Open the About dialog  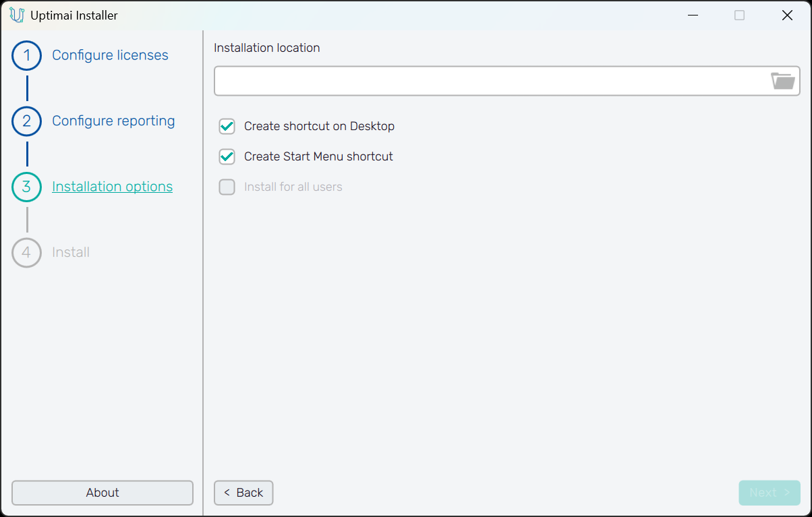pos(103,493)
